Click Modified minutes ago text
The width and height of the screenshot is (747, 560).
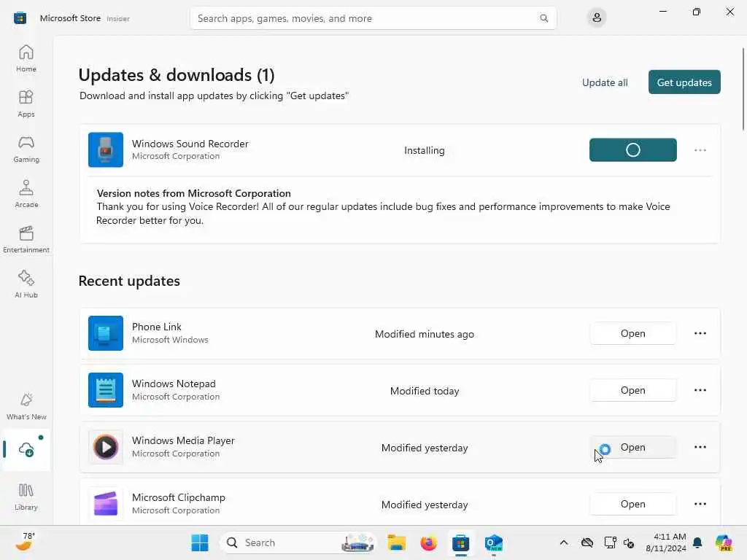click(424, 334)
